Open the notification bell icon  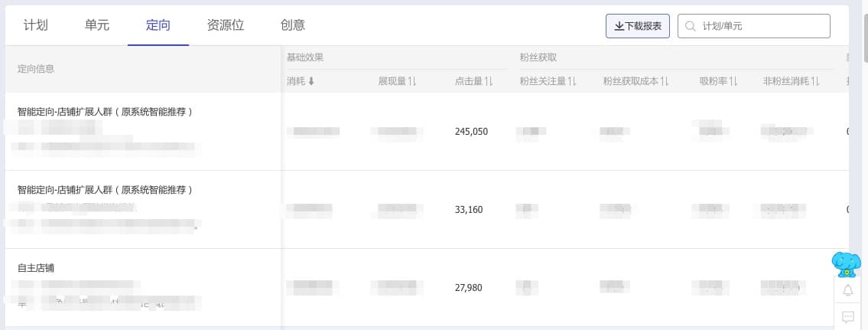click(x=847, y=290)
